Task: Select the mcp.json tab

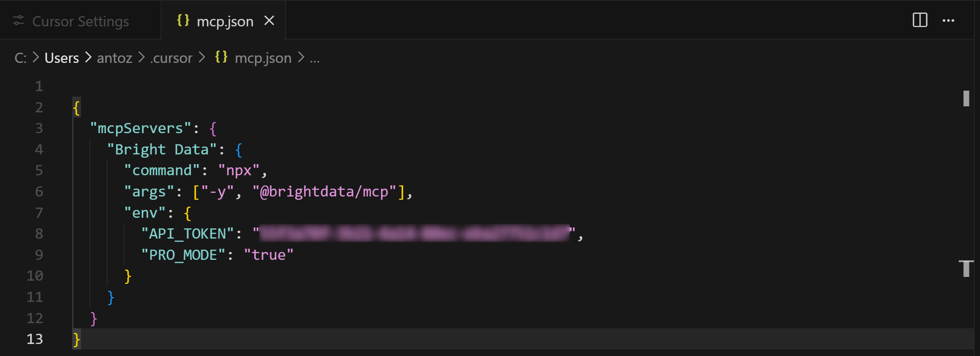Action: click(225, 20)
